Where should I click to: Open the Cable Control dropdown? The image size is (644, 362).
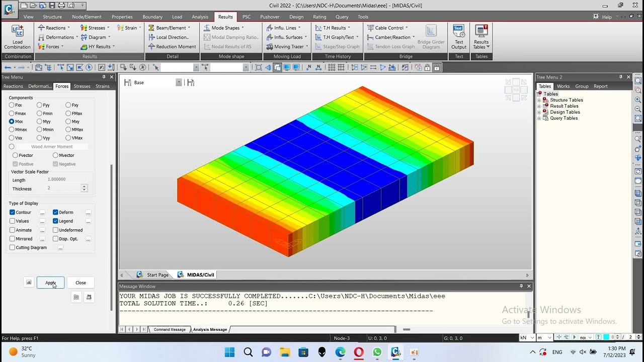pyautogui.click(x=387, y=28)
